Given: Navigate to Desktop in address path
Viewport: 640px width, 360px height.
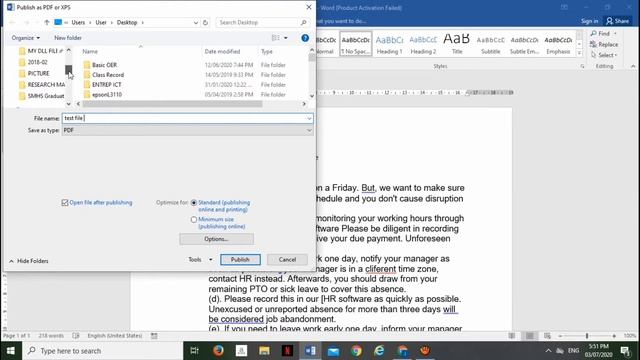Looking at the screenshot, I should (x=127, y=22).
